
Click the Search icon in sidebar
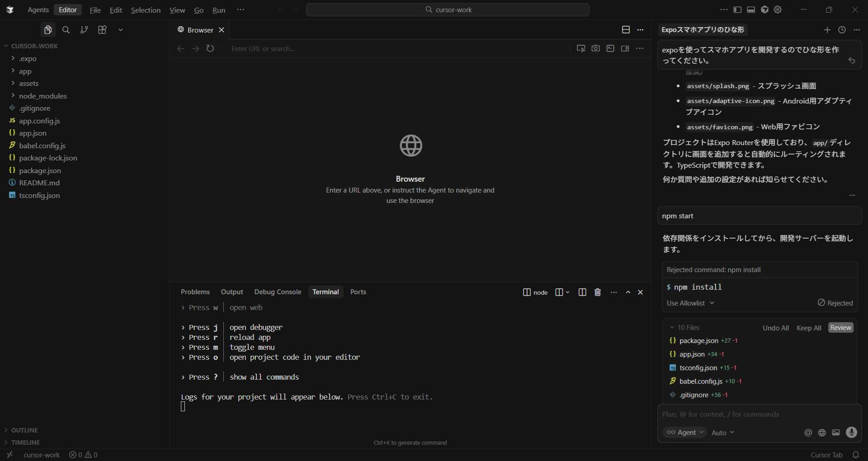click(66, 30)
